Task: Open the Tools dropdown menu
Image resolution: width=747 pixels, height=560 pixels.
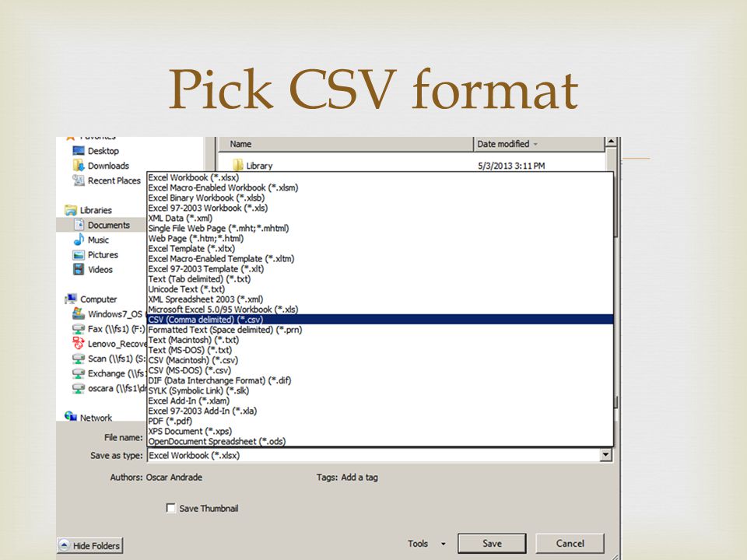Action: coord(426,544)
